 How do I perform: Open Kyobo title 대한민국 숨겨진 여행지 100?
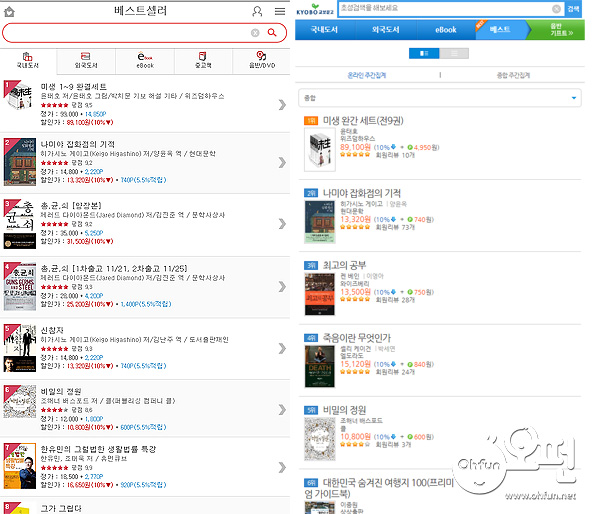pyautogui.click(x=379, y=488)
